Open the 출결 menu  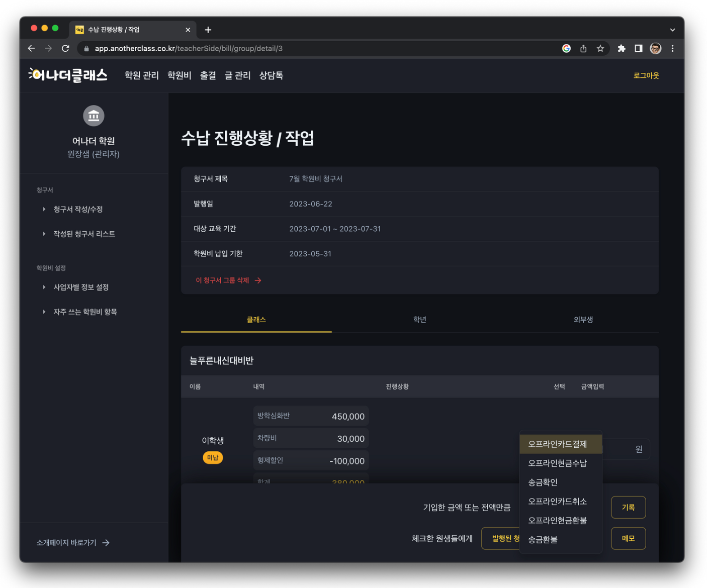208,75
